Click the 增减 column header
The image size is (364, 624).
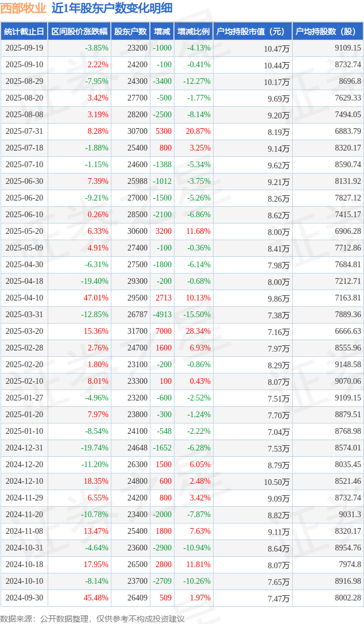162,32
